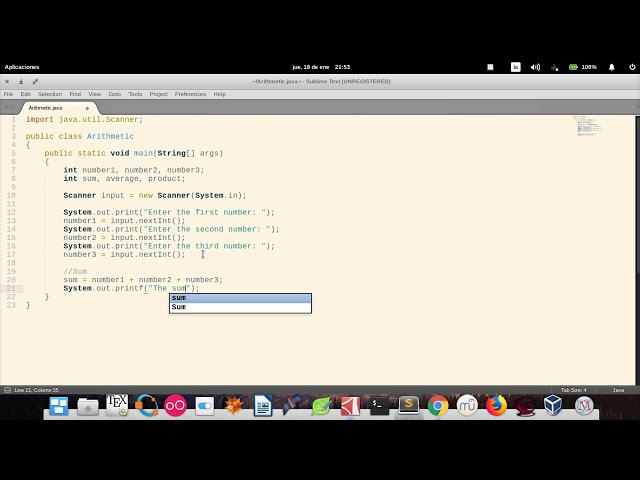640x480 pixels.
Task: Choose lowercase 'sum' autocomplete suggestion
Action: coord(240,298)
